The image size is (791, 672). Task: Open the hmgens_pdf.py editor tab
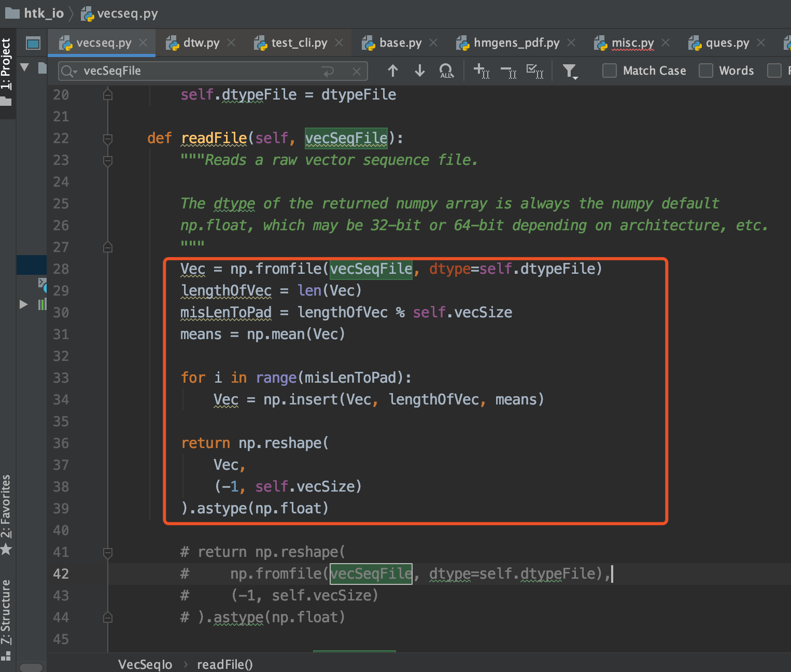click(x=516, y=43)
